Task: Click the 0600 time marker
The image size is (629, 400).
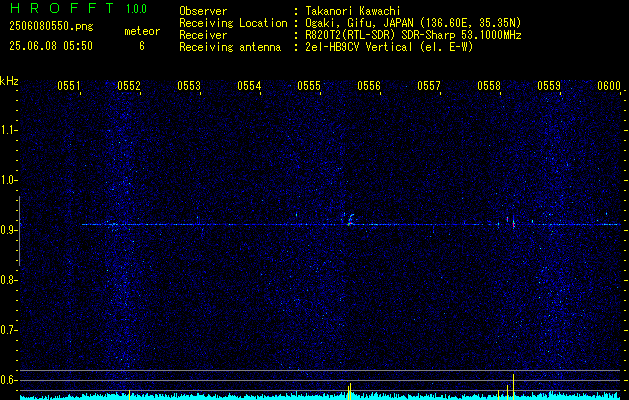Action: click(609, 86)
